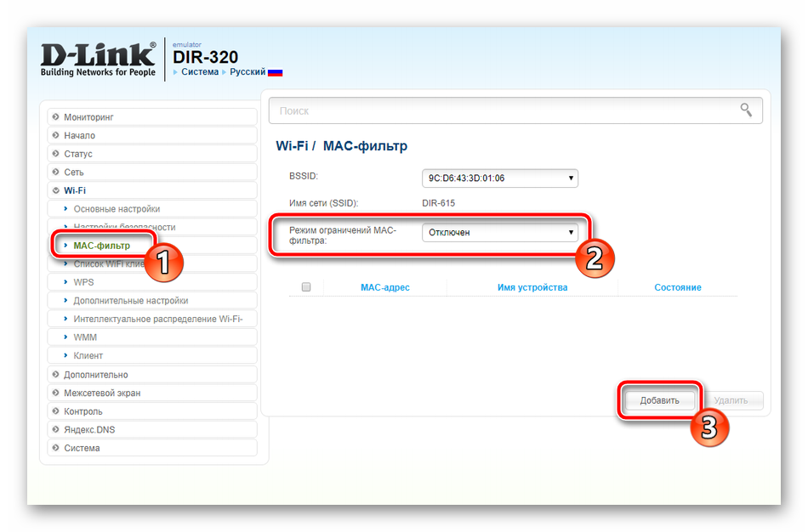808x532 pixels.
Task: Click the chevron bullet beside Клиент
Action: coord(65,355)
